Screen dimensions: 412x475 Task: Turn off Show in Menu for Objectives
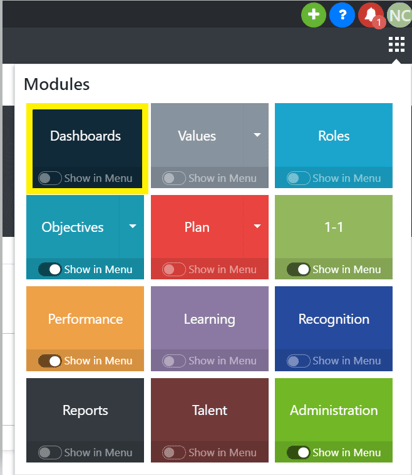point(50,269)
